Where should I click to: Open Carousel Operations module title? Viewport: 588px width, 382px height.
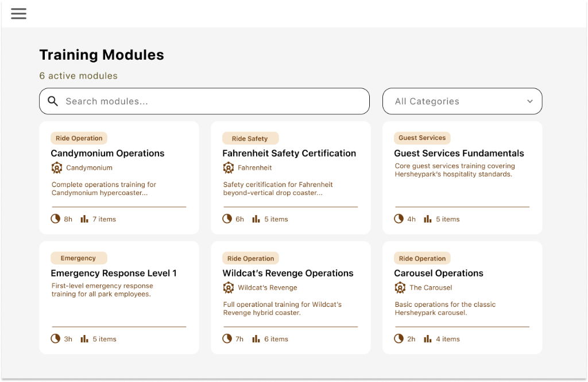tap(439, 273)
